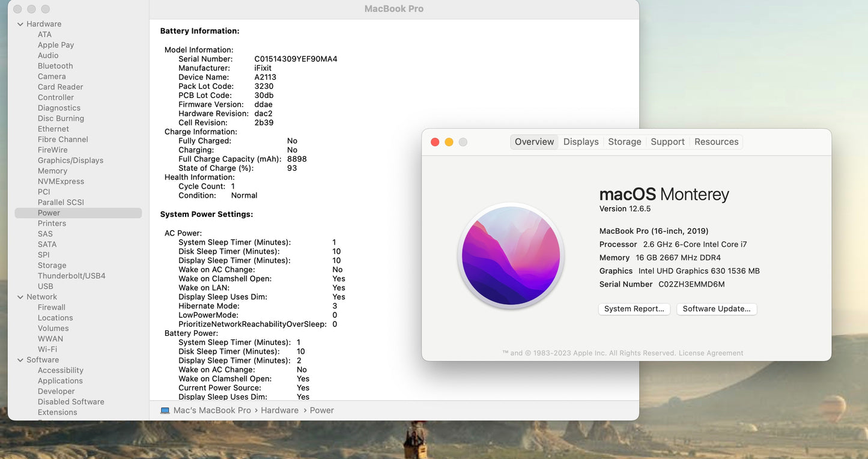Open the License Agreement link
868x459 pixels.
point(711,353)
